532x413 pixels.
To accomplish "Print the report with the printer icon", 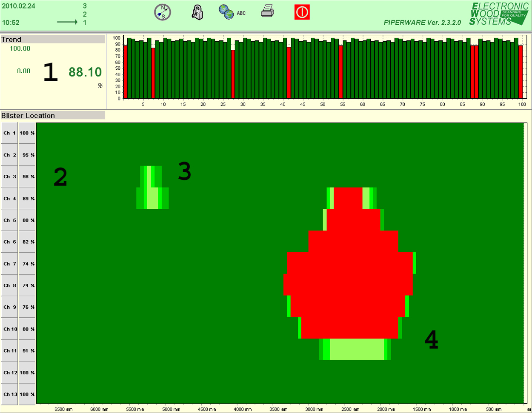I will point(267,11).
